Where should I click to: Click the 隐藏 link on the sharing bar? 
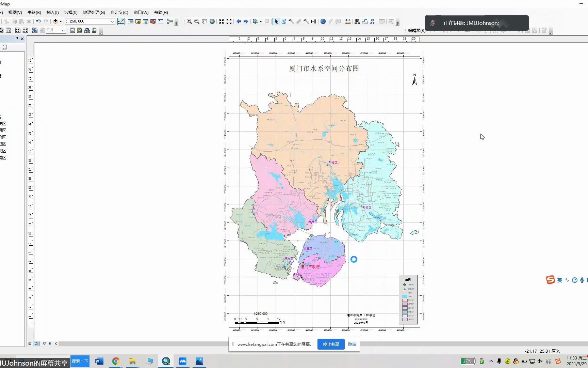(352, 344)
